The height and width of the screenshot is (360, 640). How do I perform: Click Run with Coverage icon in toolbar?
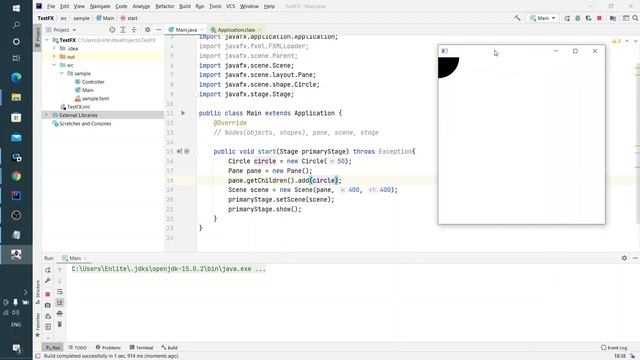tap(588, 18)
